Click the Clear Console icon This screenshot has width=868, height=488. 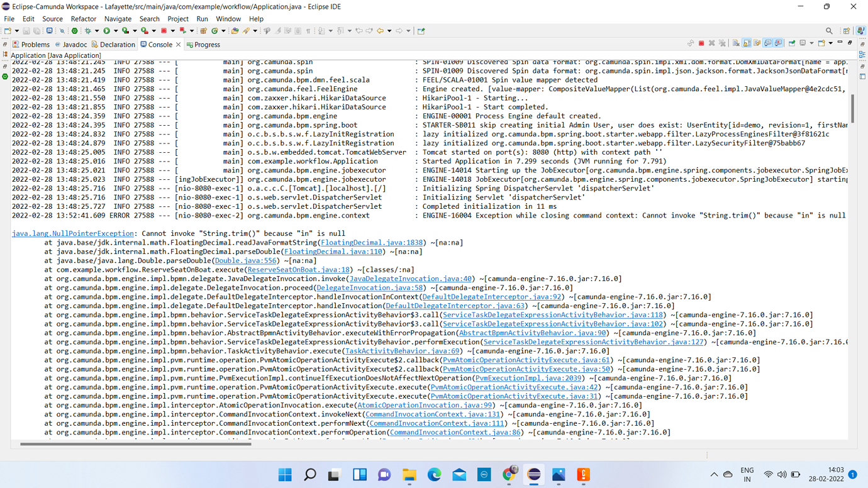coord(736,43)
